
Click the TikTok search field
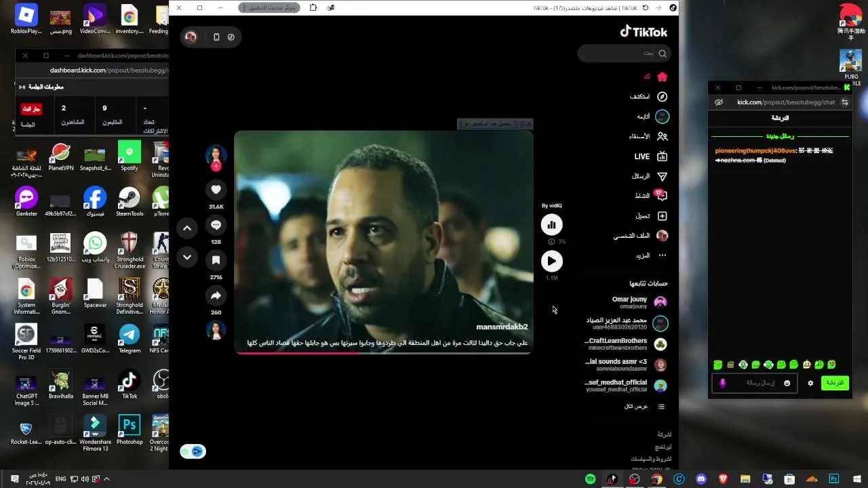(x=624, y=54)
